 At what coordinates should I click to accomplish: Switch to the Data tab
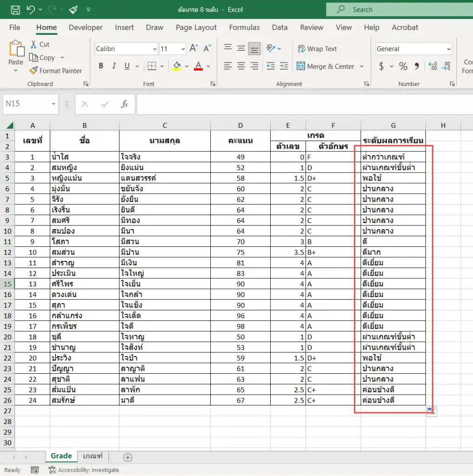280,27
